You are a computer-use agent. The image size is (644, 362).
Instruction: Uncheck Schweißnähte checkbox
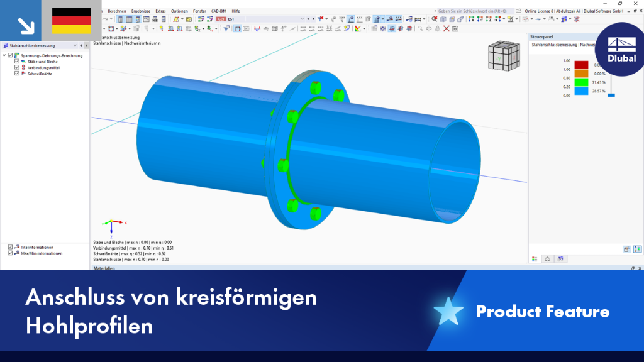tap(17, 74)
